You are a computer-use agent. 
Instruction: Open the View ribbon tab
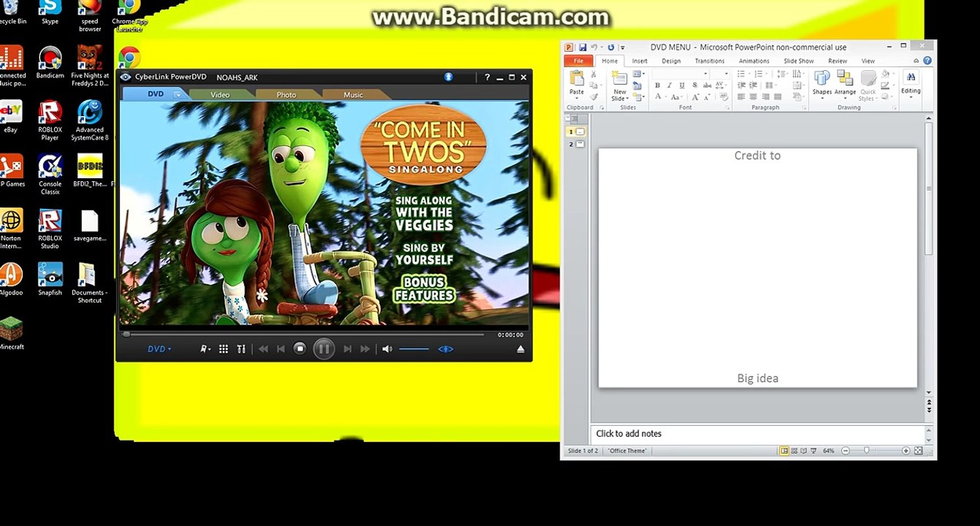[868, 61]
